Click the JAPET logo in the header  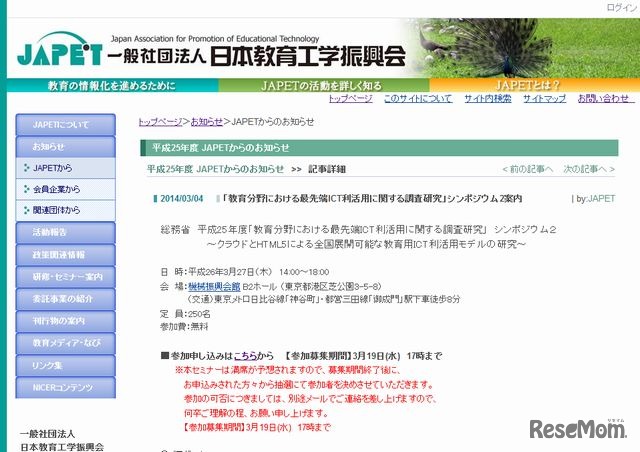(60, 49)
